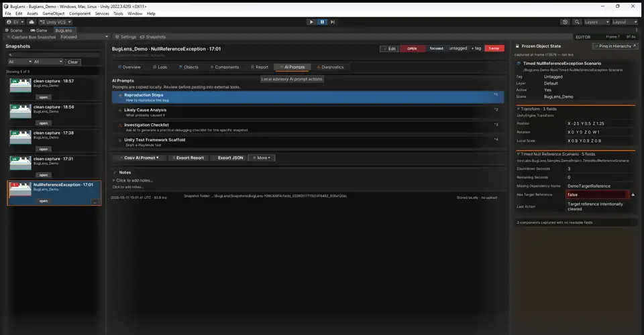644x335 pixels.
Task: Open the BugLens window kebab menu
Action: click(x=636, y=30)
